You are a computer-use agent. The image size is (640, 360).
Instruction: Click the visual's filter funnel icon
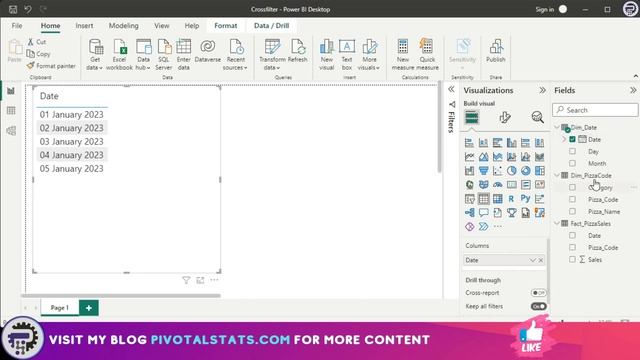click(x=186, y=280)
